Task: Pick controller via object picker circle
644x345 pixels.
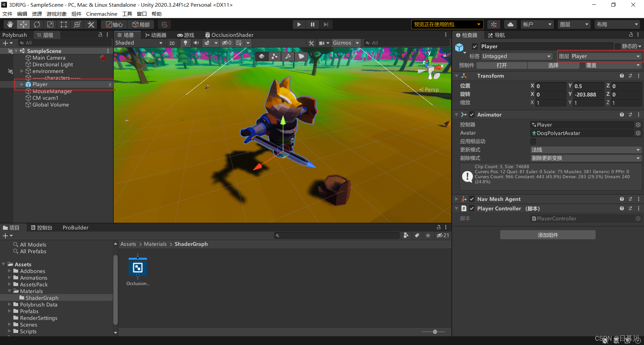Action: click(x=638, y=125)
